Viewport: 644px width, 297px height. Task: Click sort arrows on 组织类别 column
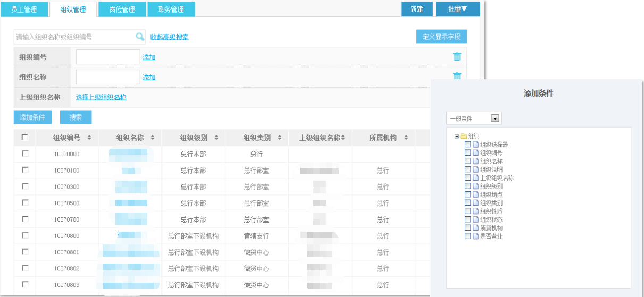click(279, 138)
